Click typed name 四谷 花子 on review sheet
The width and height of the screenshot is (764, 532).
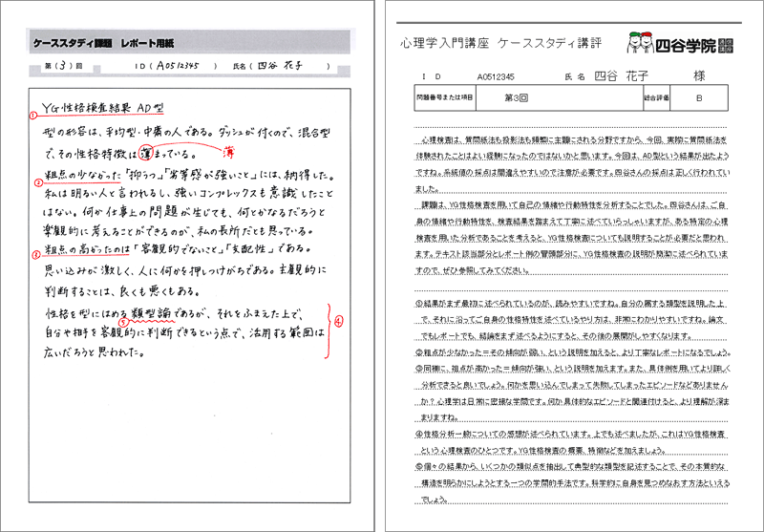pos(622,76)
